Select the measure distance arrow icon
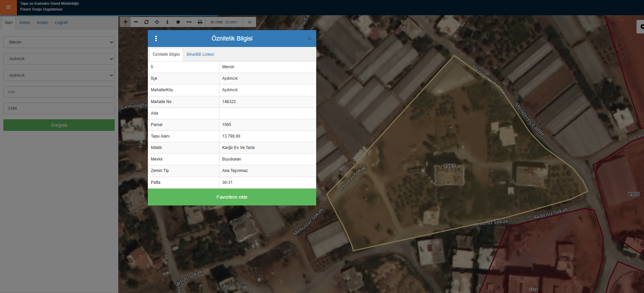Image resolution: width=644 pixels, height=293 pixels. (x=189, y=22)
